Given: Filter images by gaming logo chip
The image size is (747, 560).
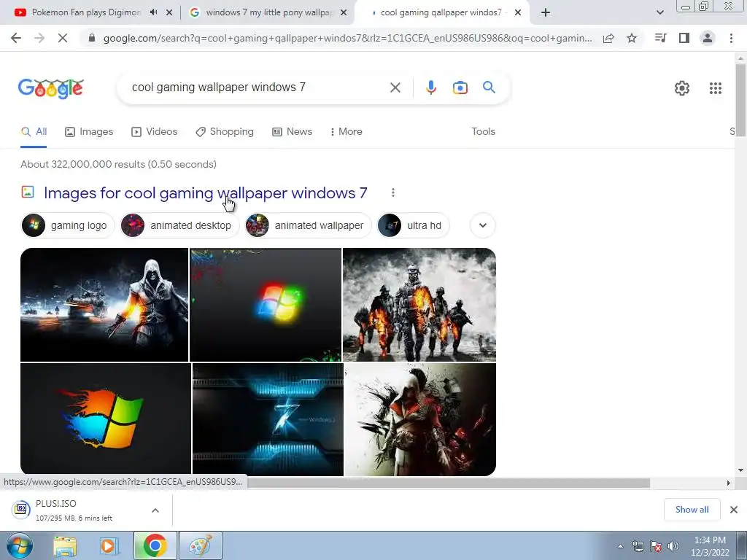Looking at the screenshot, I should (x=68, y=225).
